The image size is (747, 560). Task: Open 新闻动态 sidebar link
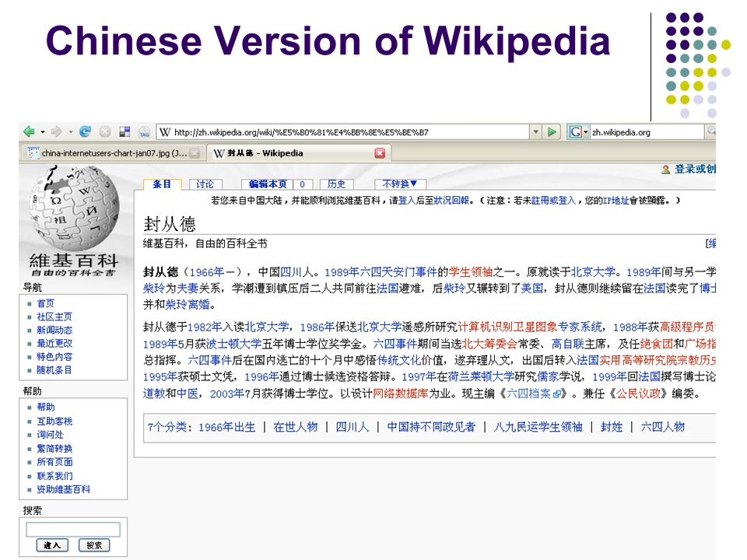(x=54, y=330)
